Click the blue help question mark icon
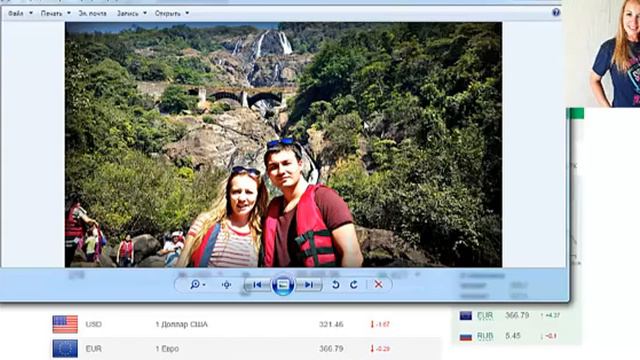 click(556, 12)
